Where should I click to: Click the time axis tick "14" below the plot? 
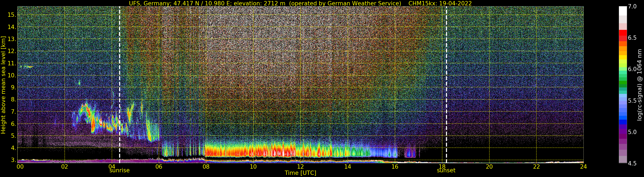click(x=347, y=166)
